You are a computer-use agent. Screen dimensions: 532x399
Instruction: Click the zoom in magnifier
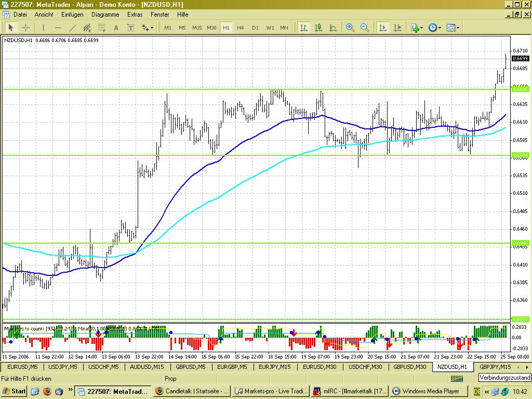(x=350, y=28)
